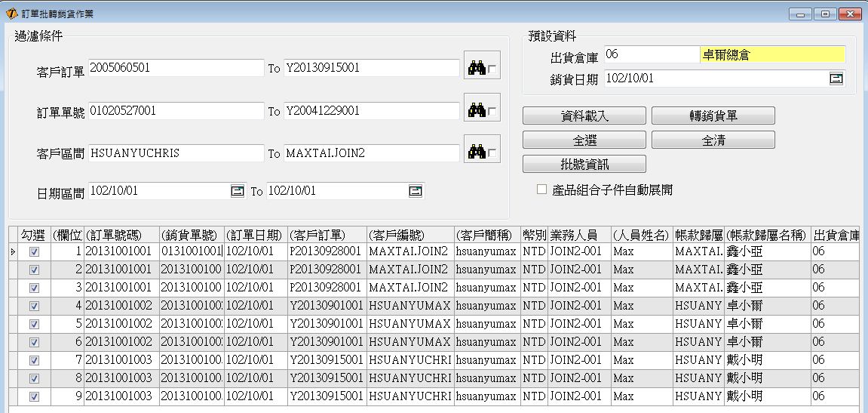868x413 pixels.
Task: Click the 全選 button
Action: pyautogui.click(x=584, y=140)
